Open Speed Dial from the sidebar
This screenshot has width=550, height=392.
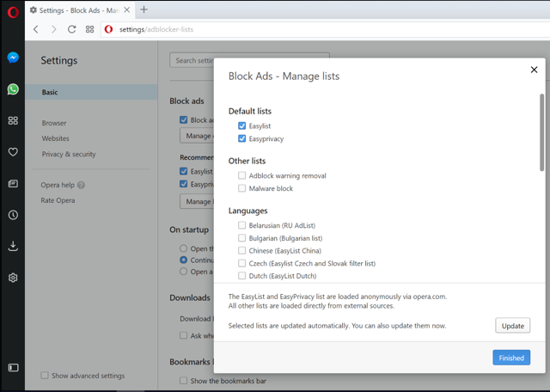coord(13,121)
